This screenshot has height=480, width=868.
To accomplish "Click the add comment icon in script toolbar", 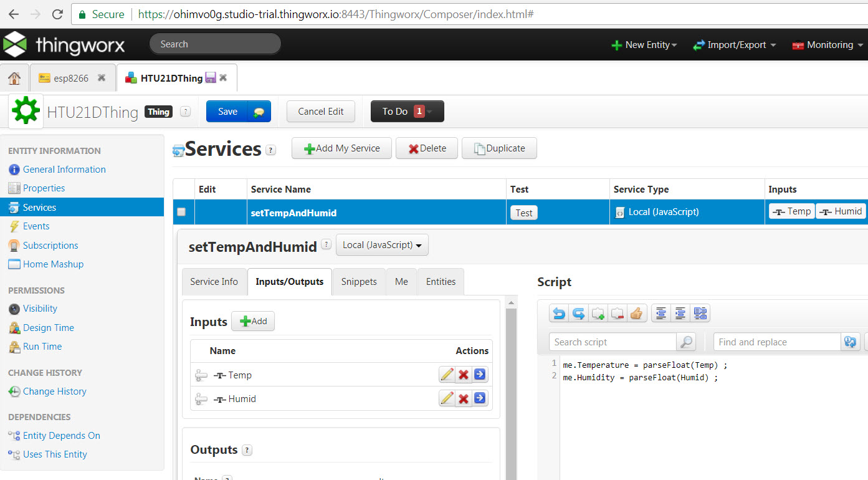I will tap(598, 313).
